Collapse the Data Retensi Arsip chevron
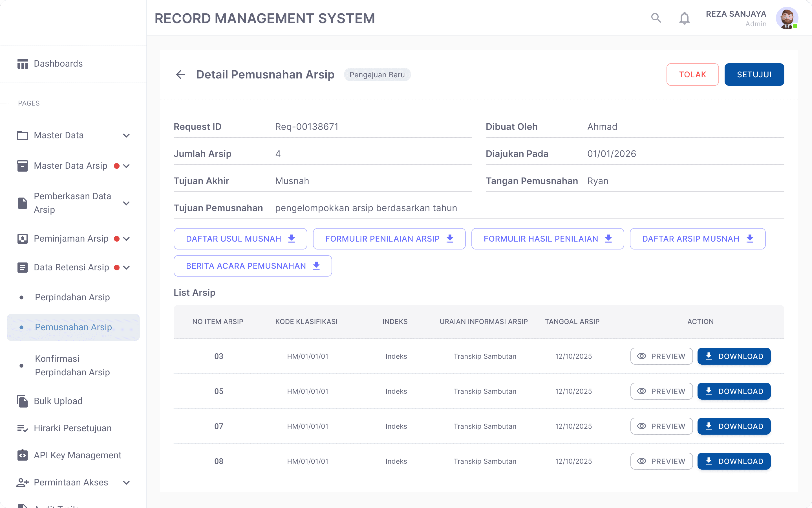This screenshot has height=508, width=812. 126,268
